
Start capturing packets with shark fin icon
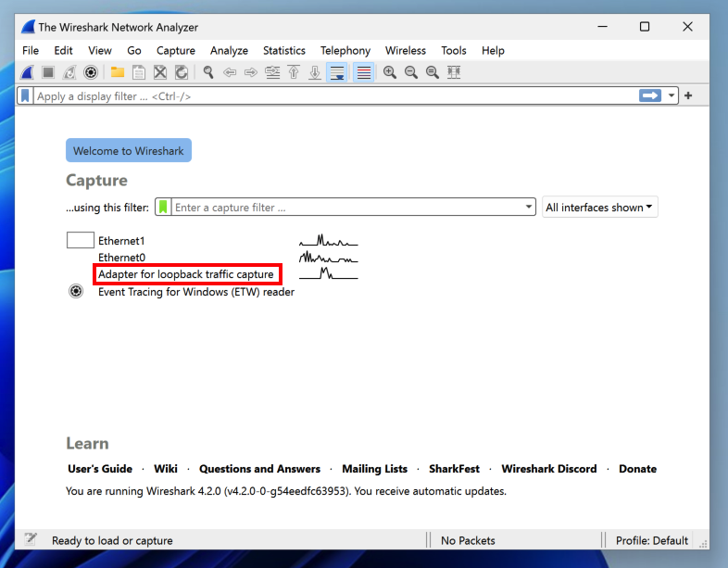pyautogui.click(x=28, y=72)
